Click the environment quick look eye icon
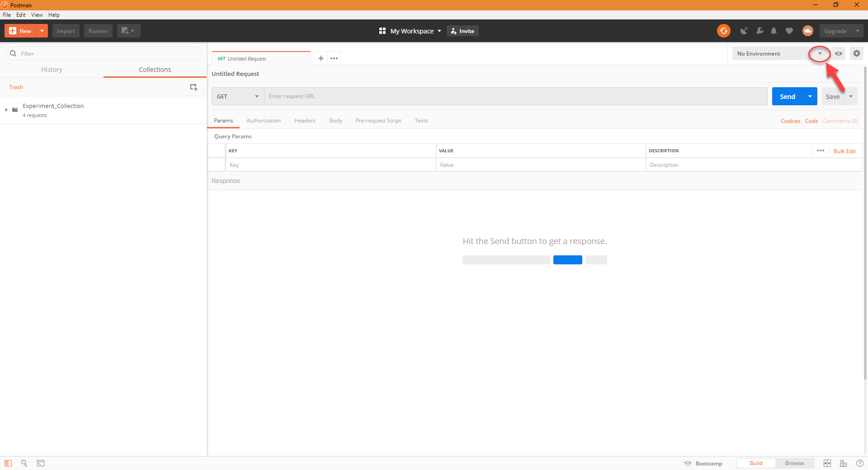This screenshot has height=470, width=868. (x=839, y=53)
